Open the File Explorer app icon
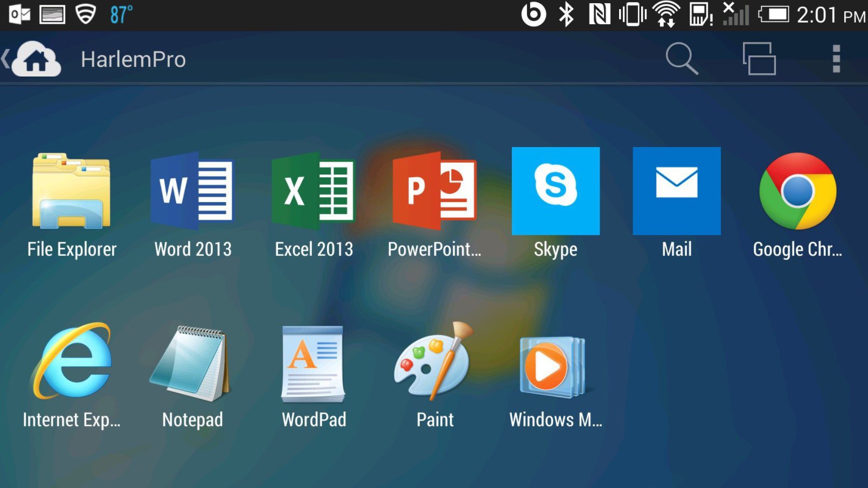This screenshot has height=488, width=868. [71, 191]
